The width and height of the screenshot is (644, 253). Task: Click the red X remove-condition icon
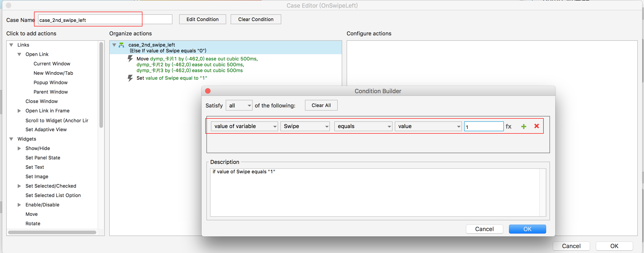click(537, 126)
